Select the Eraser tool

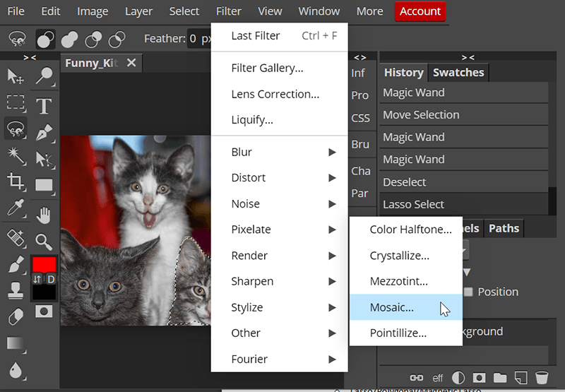pyautogui.click(x=15, y=317)
